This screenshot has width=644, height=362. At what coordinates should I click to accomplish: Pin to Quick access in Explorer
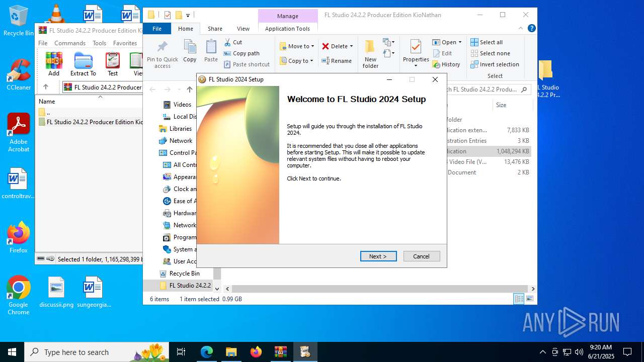(x=162, y=54)
